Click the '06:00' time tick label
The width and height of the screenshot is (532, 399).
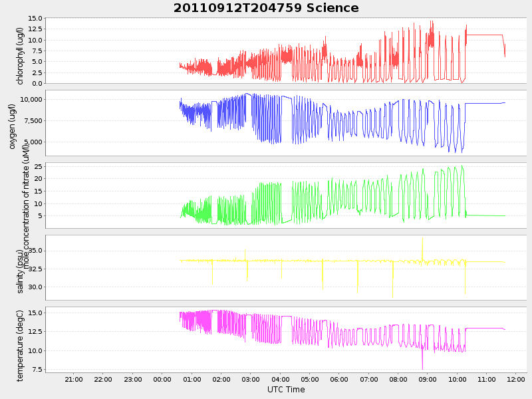[339, 379]
